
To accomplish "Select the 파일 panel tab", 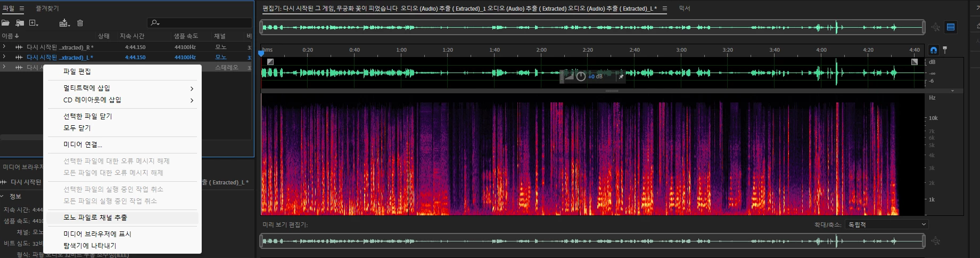I will click(8, 9).
